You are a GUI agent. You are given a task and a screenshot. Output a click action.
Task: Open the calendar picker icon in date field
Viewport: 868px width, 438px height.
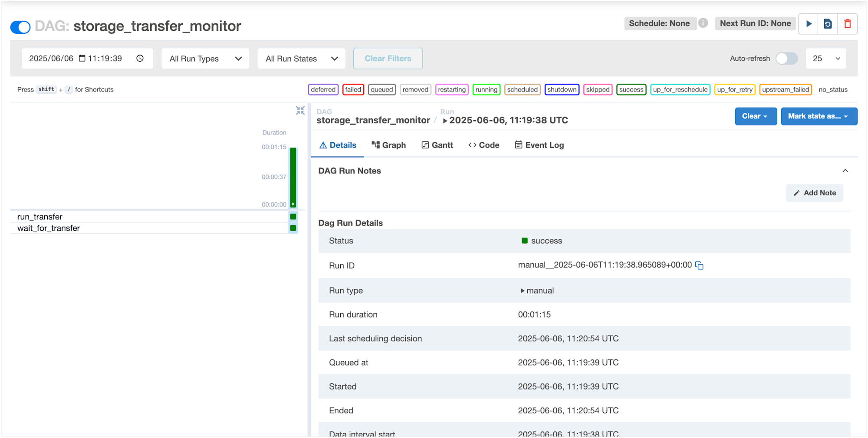coord(82,58)
